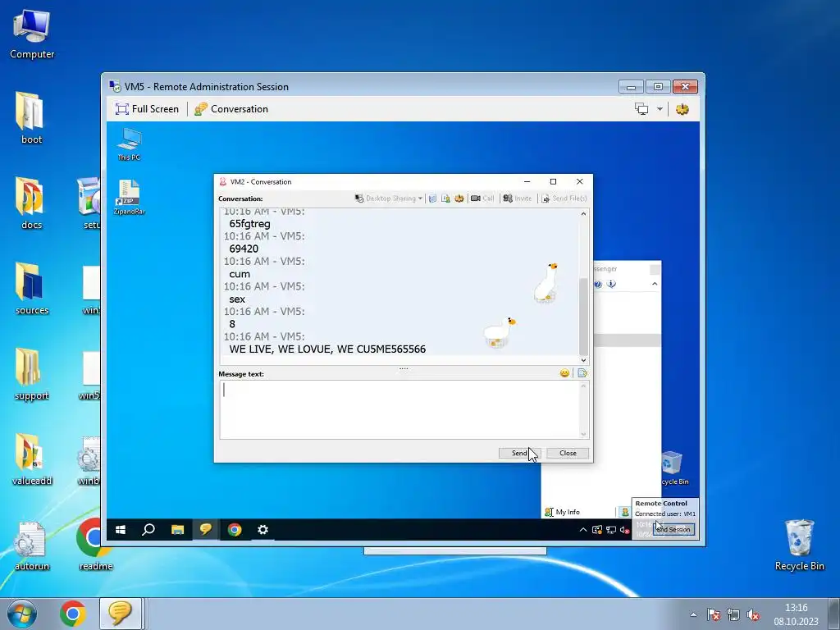Open Settings gear on the remote taskbar

click(262, 530)
